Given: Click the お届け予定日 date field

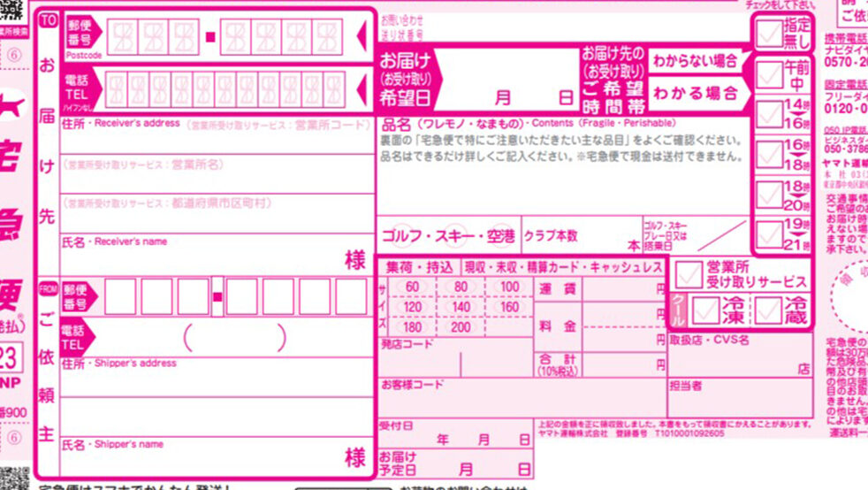Looking at the screenshot, I should (x=455, y=464).
